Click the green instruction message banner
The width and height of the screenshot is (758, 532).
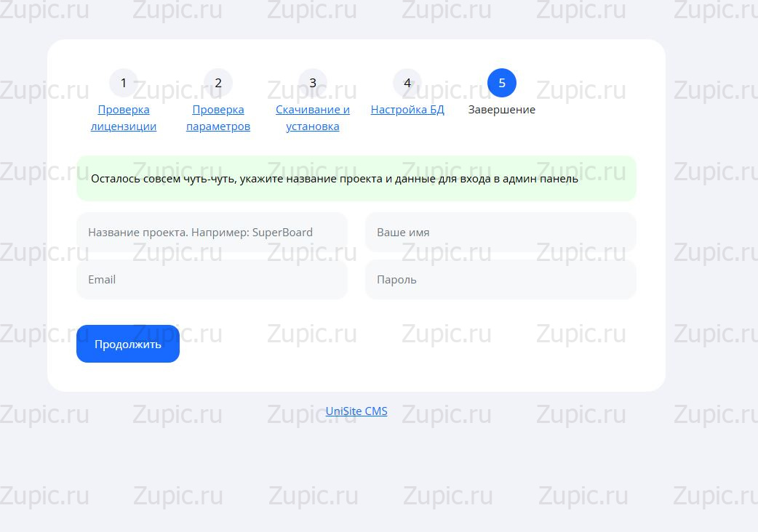356,179
